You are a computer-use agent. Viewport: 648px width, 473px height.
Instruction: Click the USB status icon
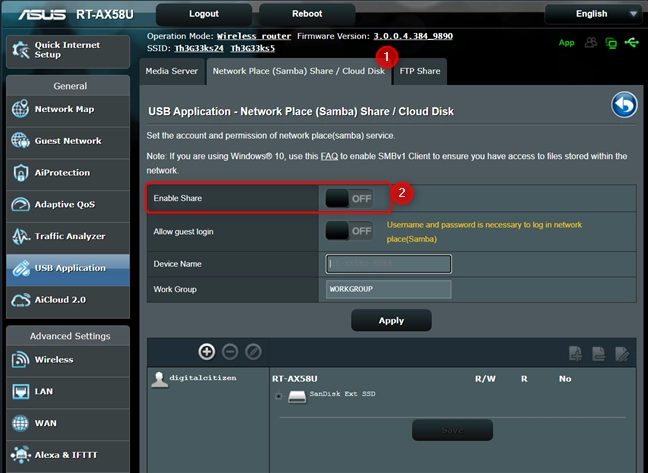[x=632, y=42]
